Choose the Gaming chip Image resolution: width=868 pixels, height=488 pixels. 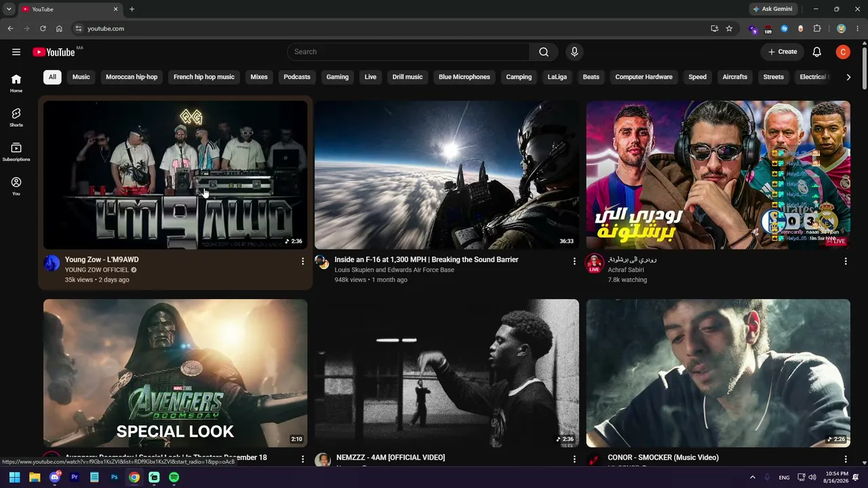337,77
